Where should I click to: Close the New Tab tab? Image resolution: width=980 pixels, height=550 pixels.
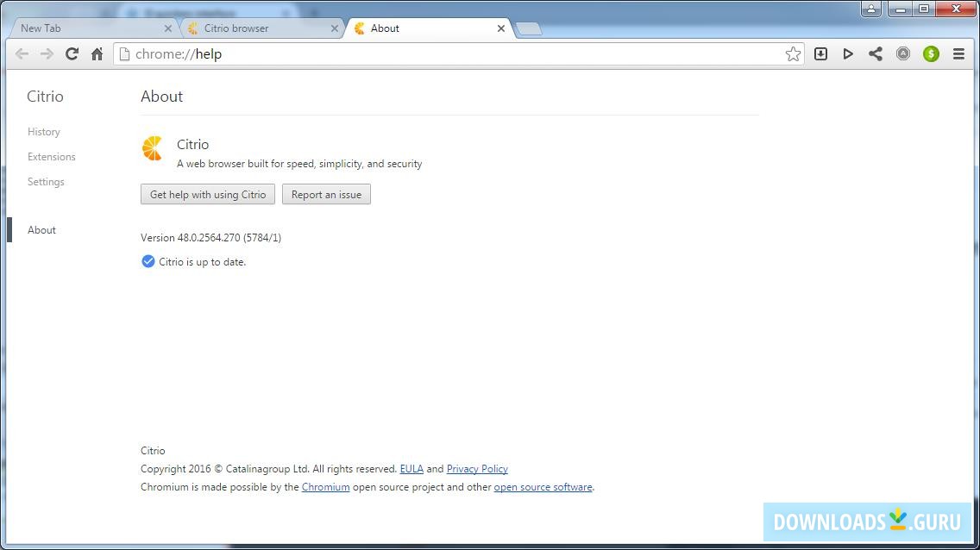tap(167, 28)
